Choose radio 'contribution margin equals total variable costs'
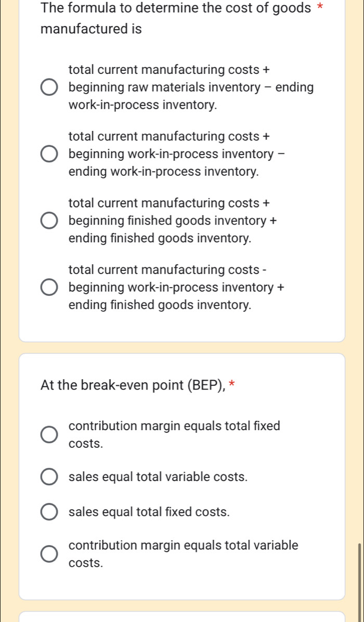The height and width of the screenshot is (622, 364). tap(49, 554)
